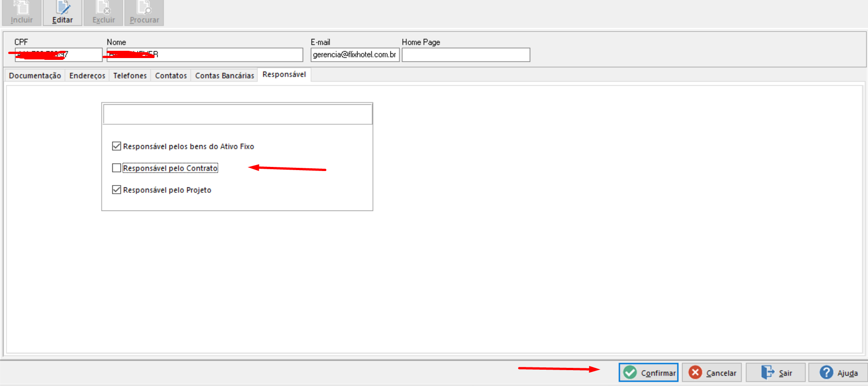Click the Excluir toolbar button

tap(103, 13)
